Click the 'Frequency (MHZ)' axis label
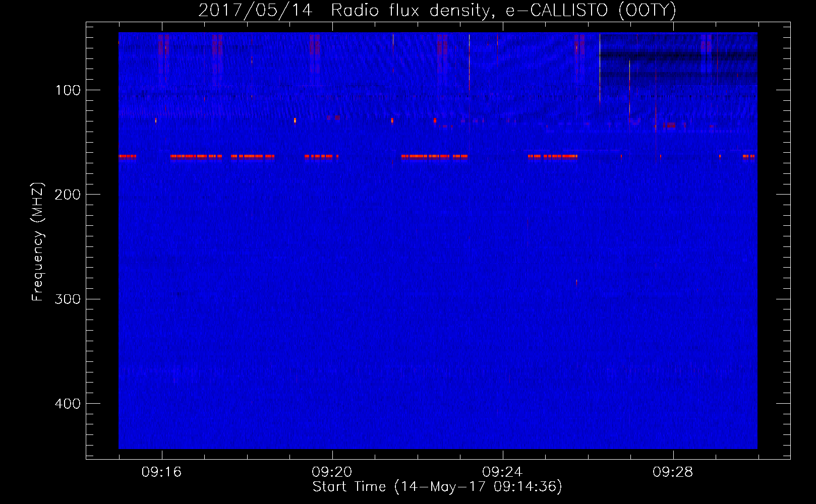This screenshot has height=504, width=816. click(38, 242)
